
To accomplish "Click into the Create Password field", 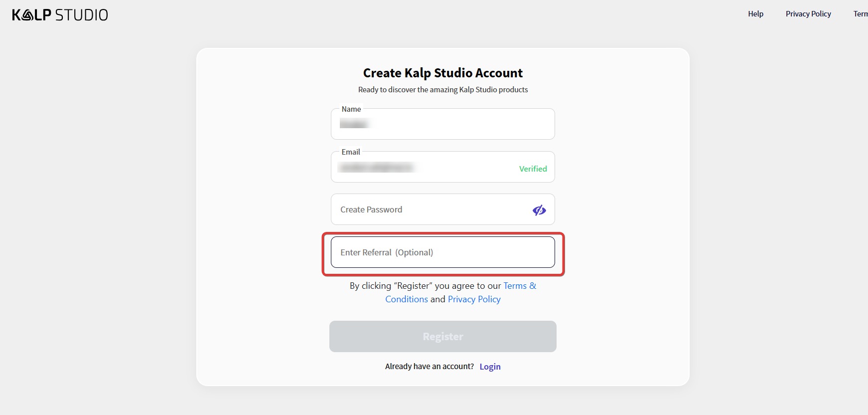I will [429, 209].
